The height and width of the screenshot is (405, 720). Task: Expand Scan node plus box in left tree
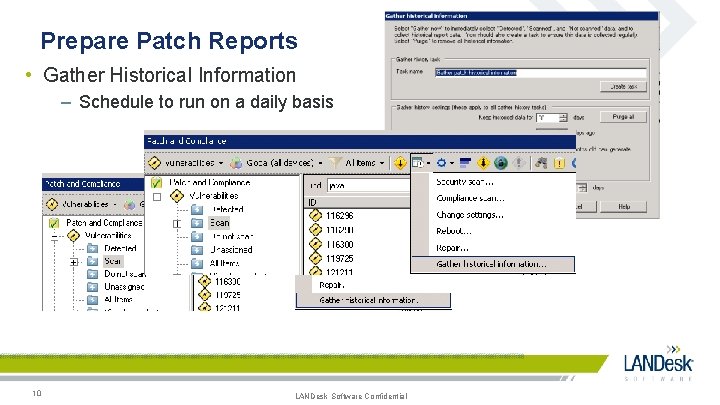point(74,262)
